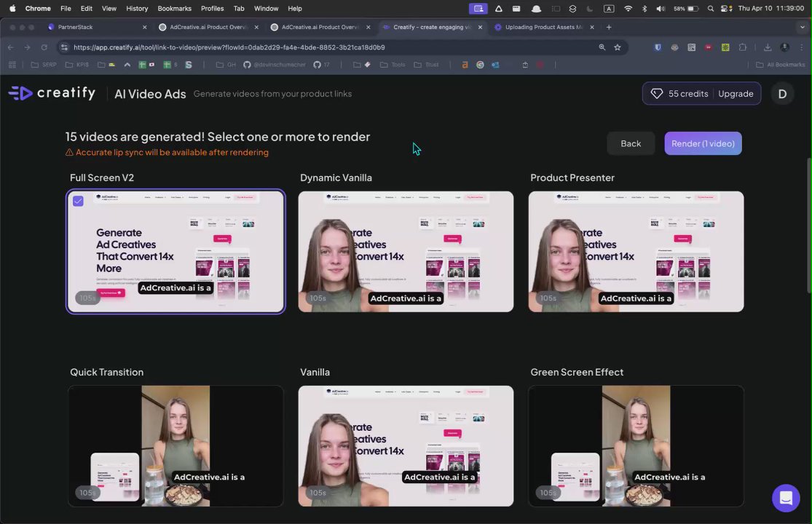Open the Trust bookmarks folder

tap(426, 65)
